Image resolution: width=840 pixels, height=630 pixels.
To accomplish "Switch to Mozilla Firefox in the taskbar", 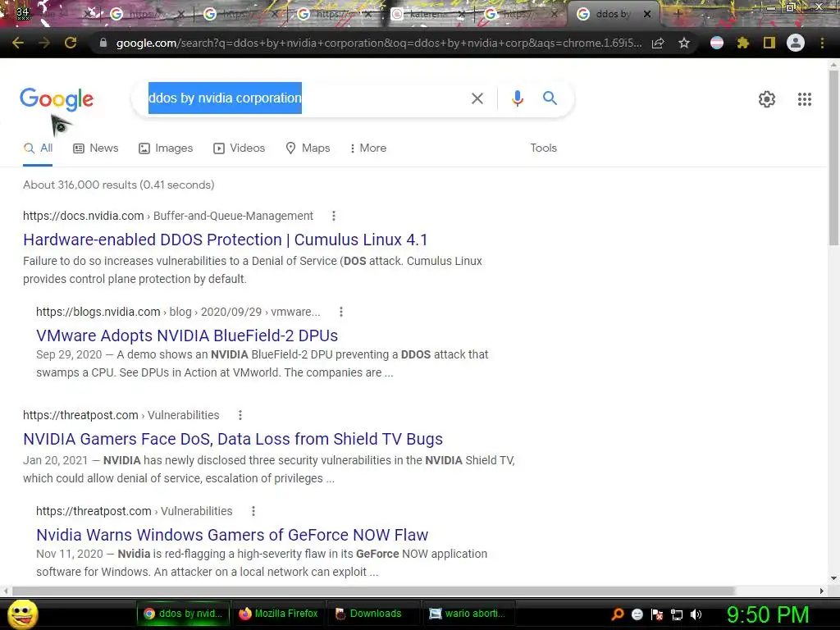I will pos(279,614).
